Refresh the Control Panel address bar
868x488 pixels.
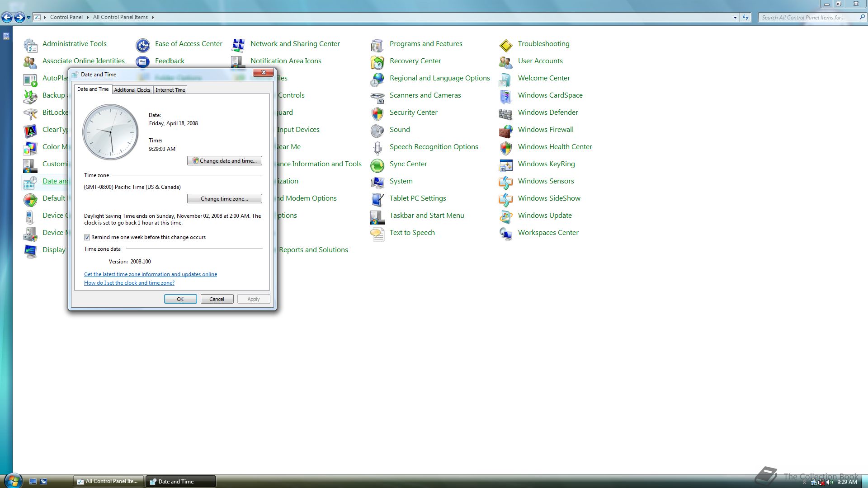coord(745,17)
